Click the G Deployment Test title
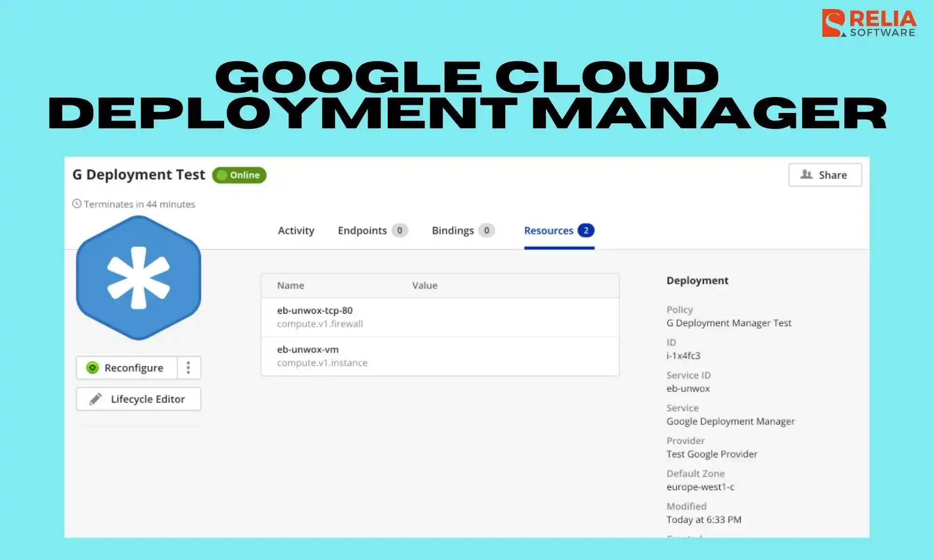 [139, 175]
